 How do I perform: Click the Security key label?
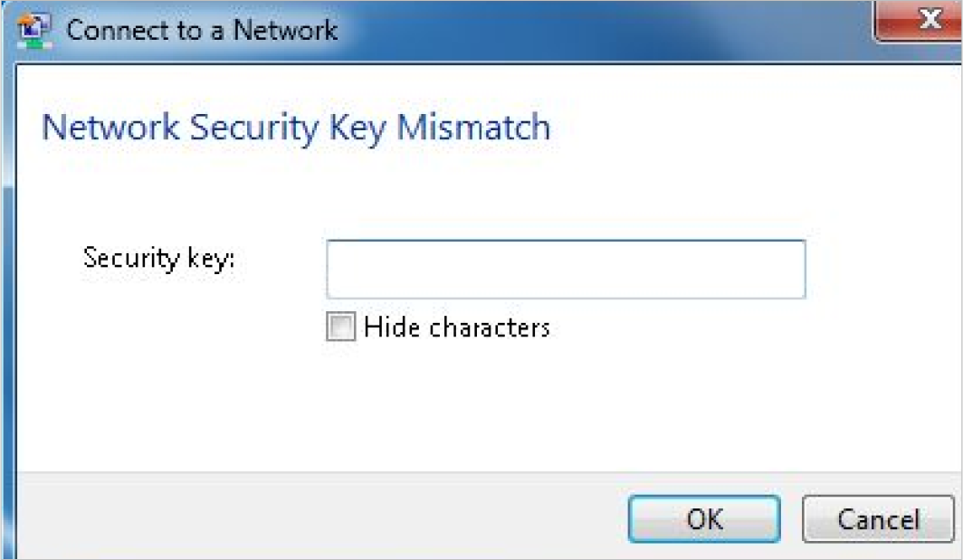(x=158, y=259)
